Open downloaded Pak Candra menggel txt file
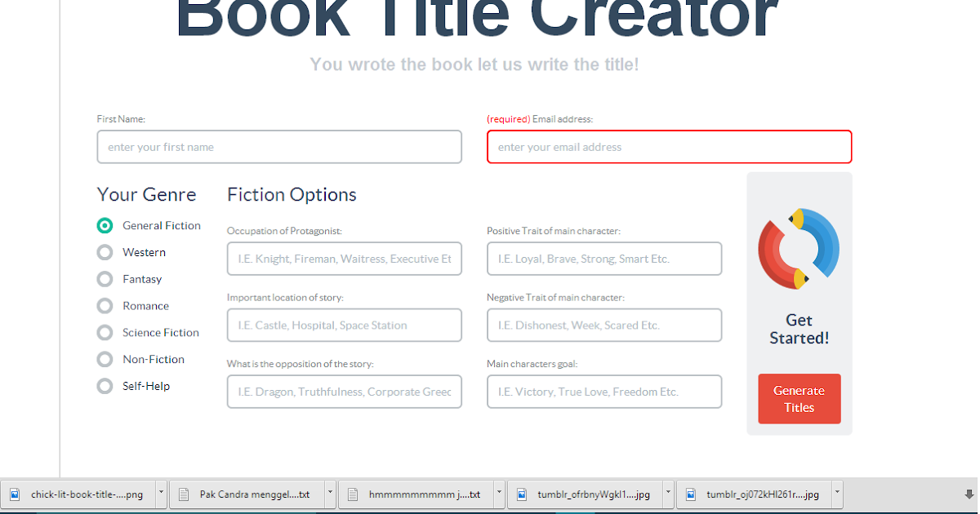980x514 pixels. 247,494
